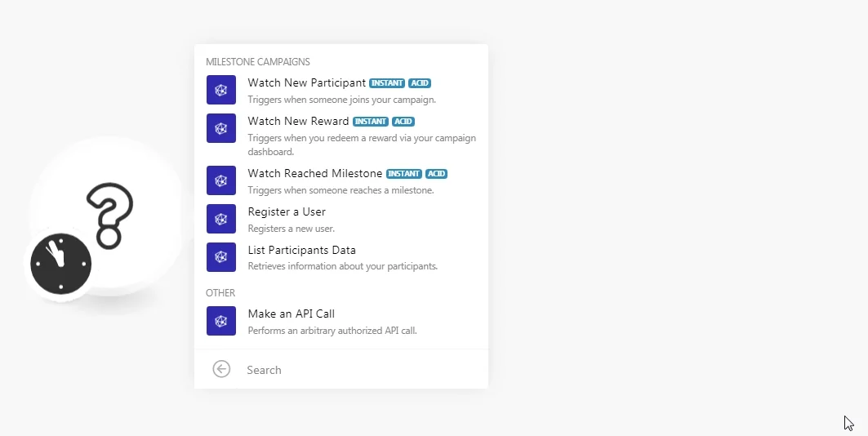The height and width of the screenshot is (436, 868).
Task: Click the Watch New Reward module icon
Action: pos(220,128)
